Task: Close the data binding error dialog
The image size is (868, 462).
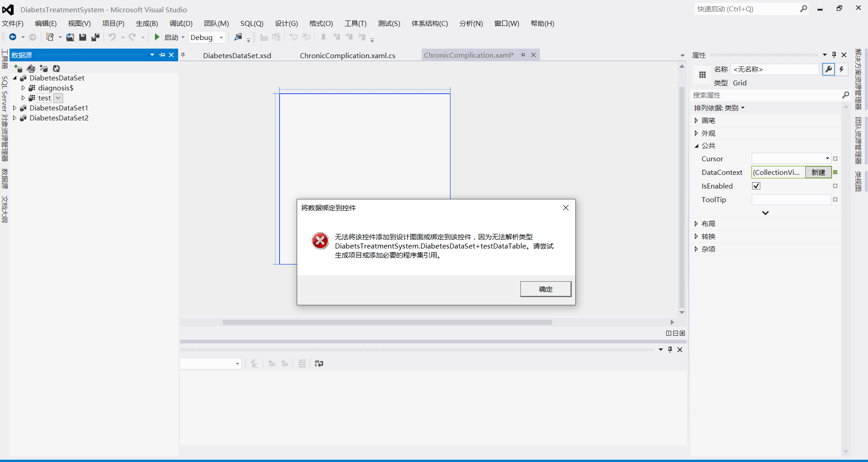Action: [x=566, y=208]
